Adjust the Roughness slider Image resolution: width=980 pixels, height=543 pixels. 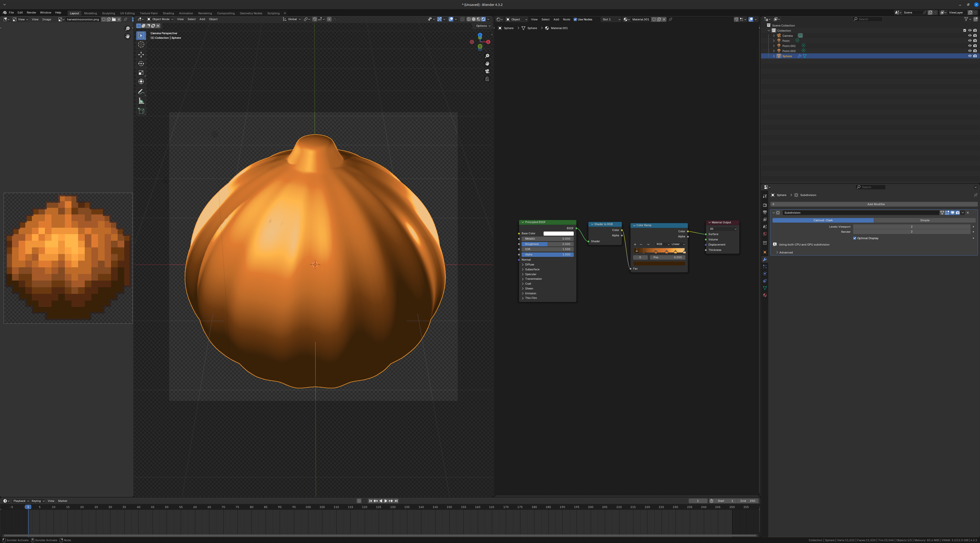click(x=548, y=244)
